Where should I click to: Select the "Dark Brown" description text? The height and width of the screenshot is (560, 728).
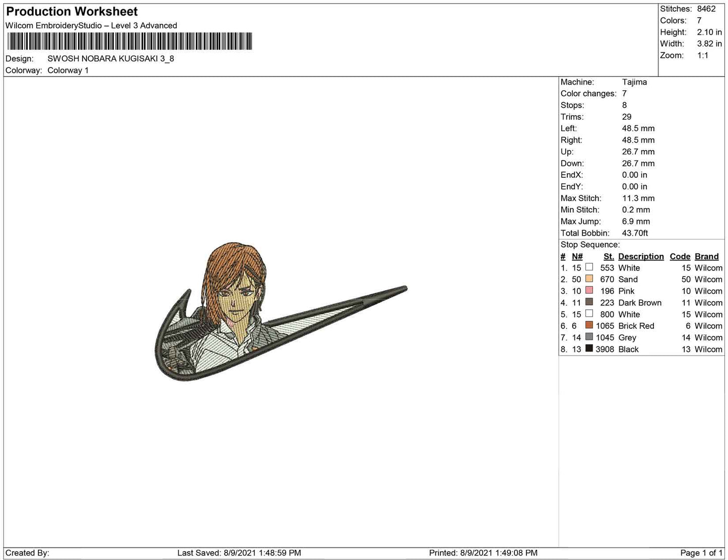640,303
